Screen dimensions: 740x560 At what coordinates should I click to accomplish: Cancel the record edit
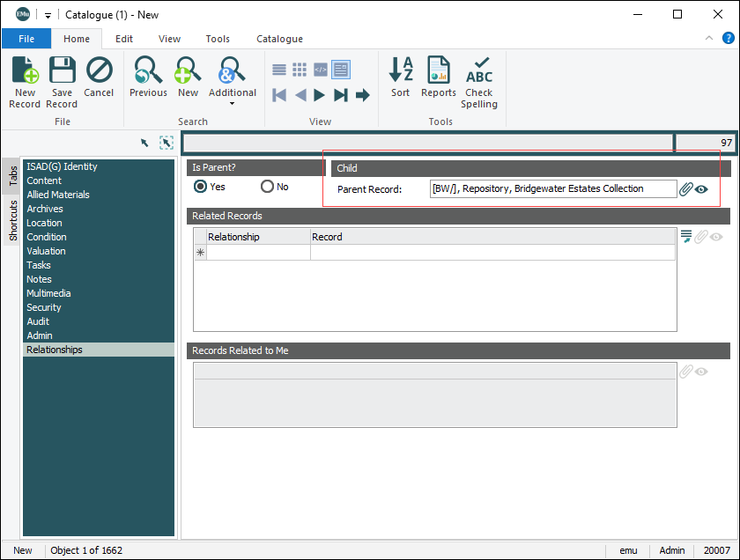tap(99, 81)
